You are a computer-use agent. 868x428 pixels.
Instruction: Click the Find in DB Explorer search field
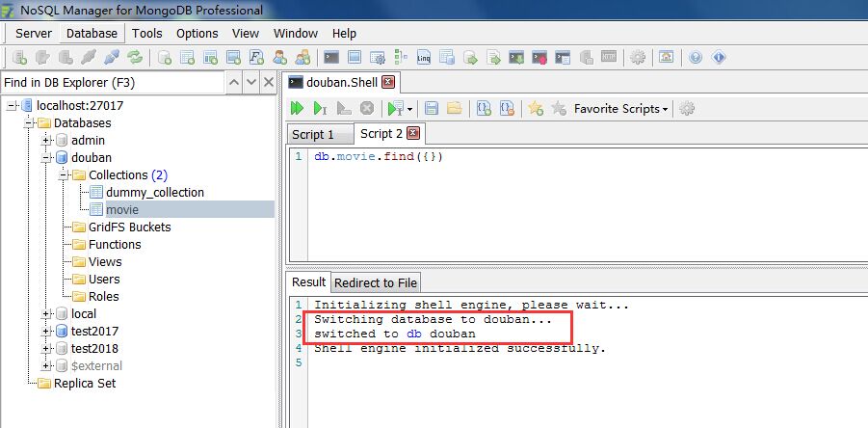(113, 83)
